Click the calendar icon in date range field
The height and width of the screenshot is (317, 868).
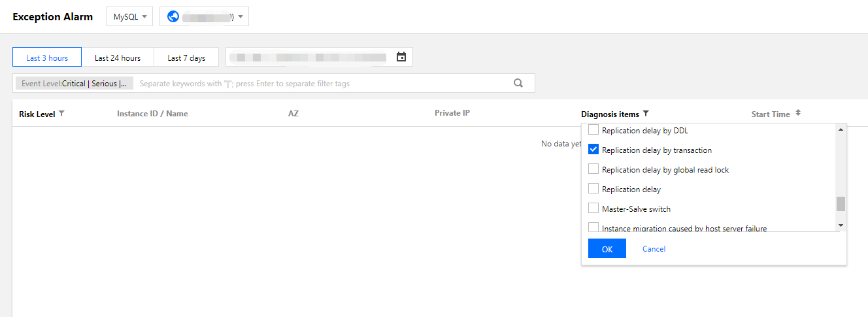coord(401,57)
